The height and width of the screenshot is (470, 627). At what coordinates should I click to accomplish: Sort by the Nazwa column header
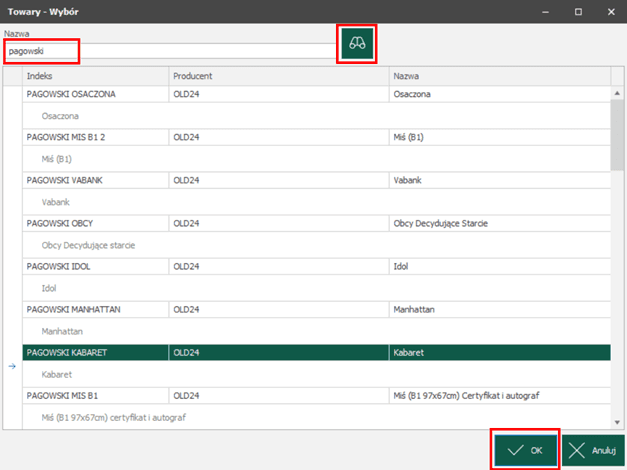pyautogui.click(x=500, y=76)
